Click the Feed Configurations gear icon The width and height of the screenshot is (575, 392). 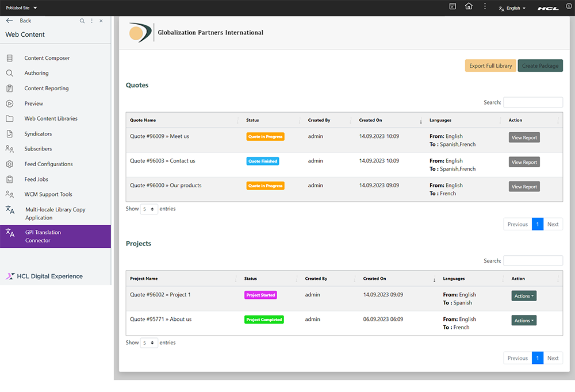pyautogui.click(x=10, y=164)
